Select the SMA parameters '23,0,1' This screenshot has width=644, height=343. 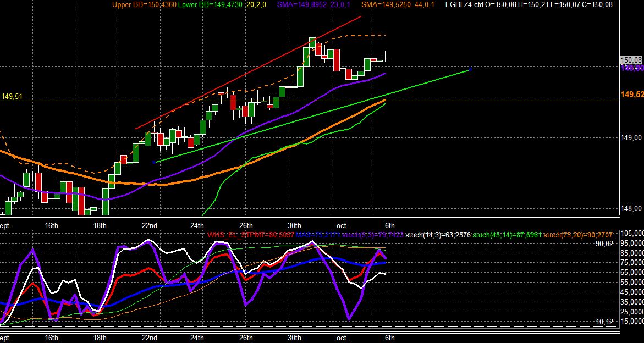(x=342, y=4)
